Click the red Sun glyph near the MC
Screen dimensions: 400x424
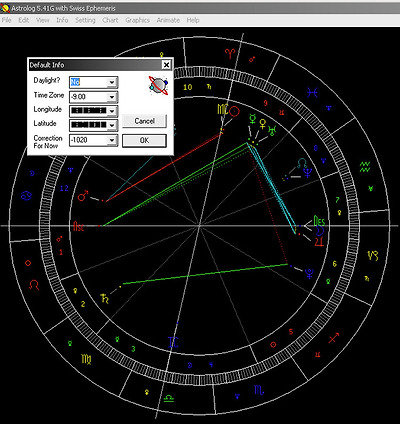pos(235,111)
